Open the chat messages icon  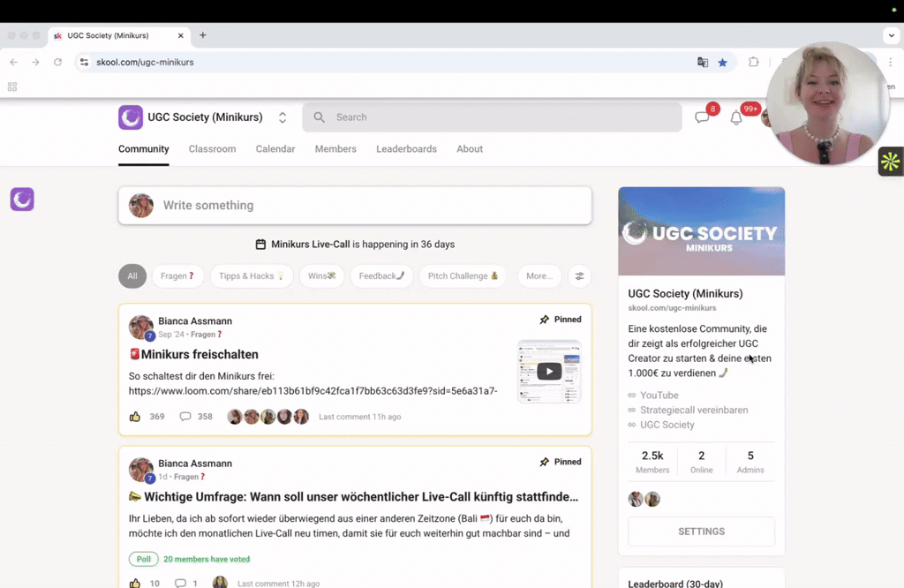702,117
